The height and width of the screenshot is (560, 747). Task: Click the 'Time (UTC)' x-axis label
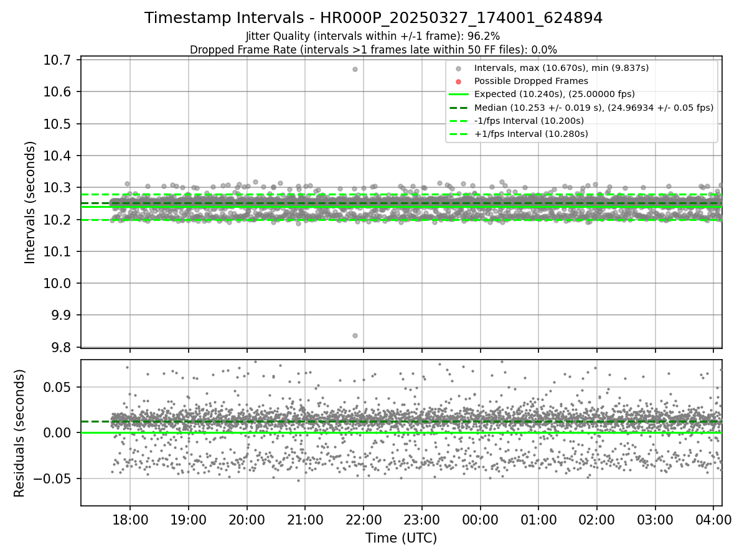pos(402,538)
